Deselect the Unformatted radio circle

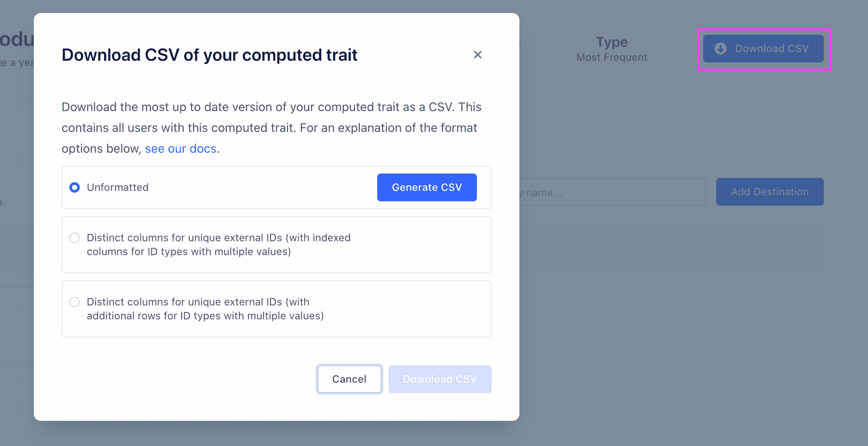pos(75,187)
